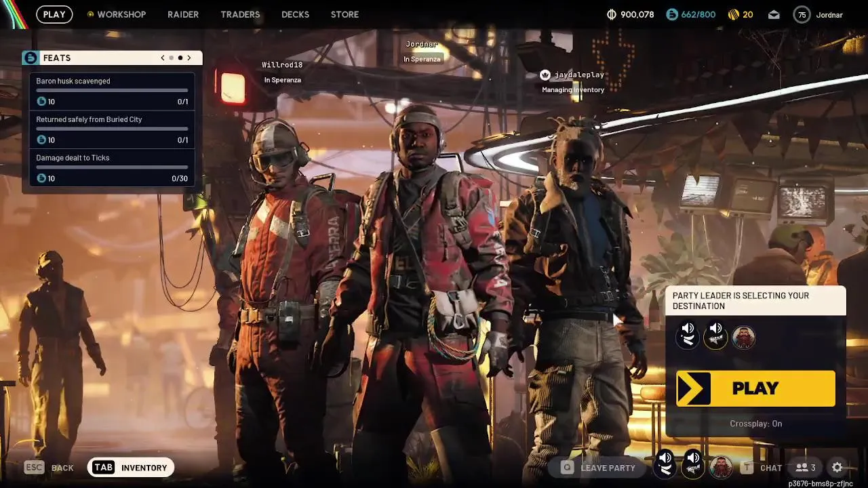Viewport: 868px width, 488px height.
Task: Click the Baron husk scavenged progress bar
Action: 112,90
